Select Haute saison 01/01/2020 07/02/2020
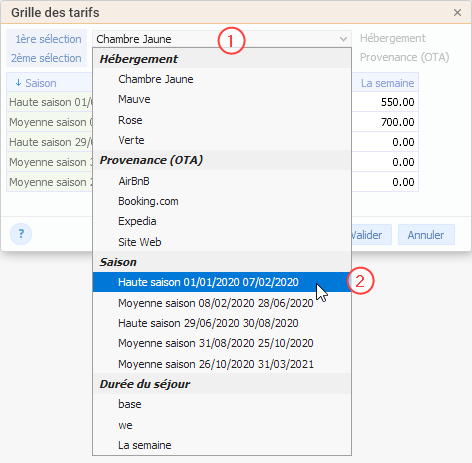The height and width of the screenshot is (463, 472). coord(222,282)
